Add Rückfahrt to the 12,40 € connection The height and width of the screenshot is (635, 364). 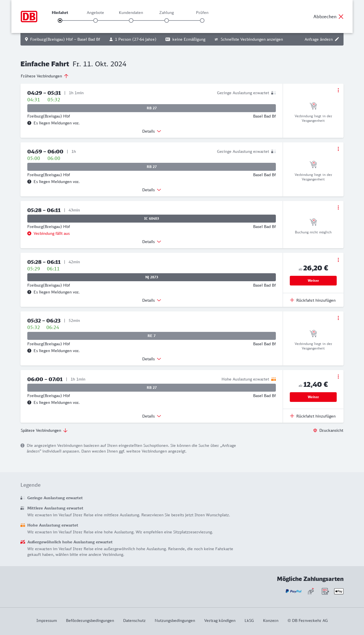click(313, 416)
